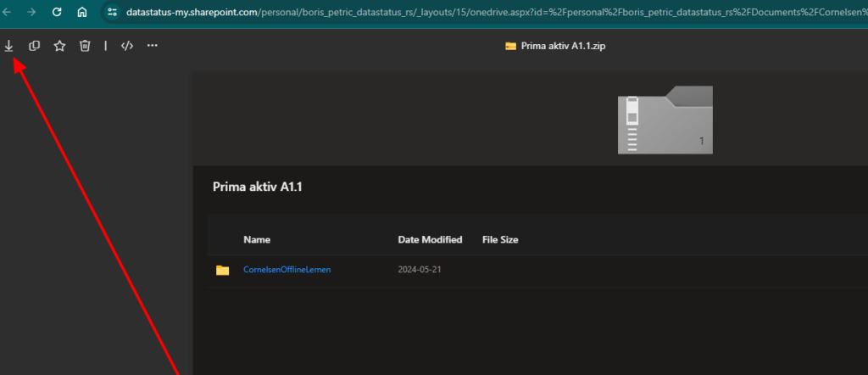Click the small zip icon beside the file title
The height and width of the screenshot is (375, 868).
510,46
